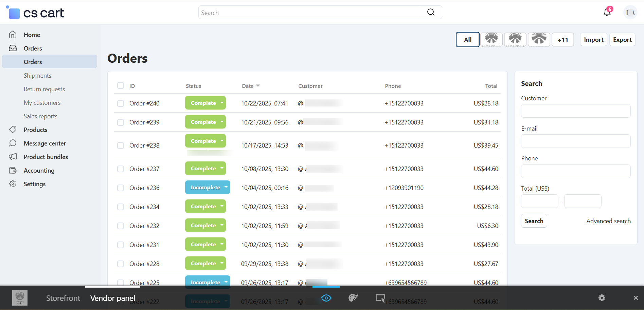Open the notifications bell icon
The height and width of the screenshot is (310, 644).
(607, 13)
